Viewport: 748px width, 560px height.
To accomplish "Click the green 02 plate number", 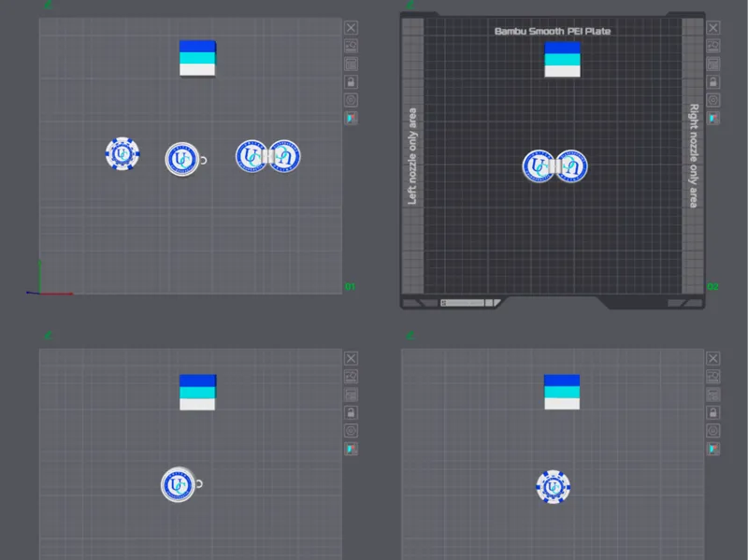I will click(x=712, y=287).
